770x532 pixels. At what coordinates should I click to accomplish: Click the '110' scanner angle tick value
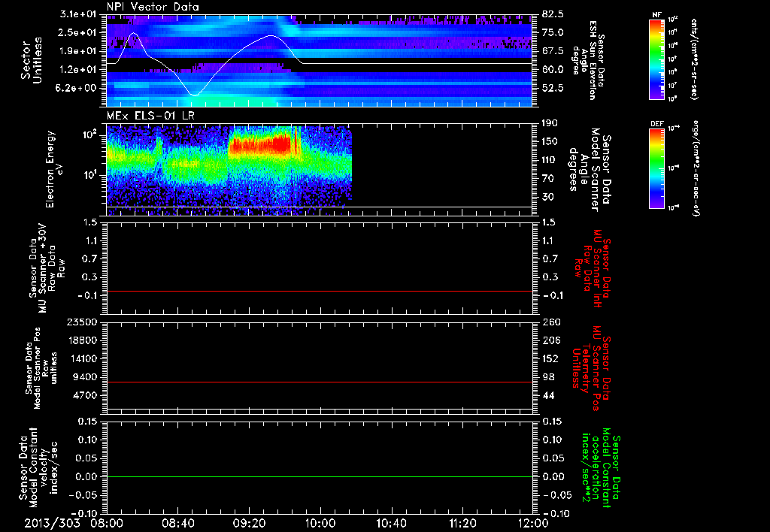pyautogui.click(x=550, y=160)
